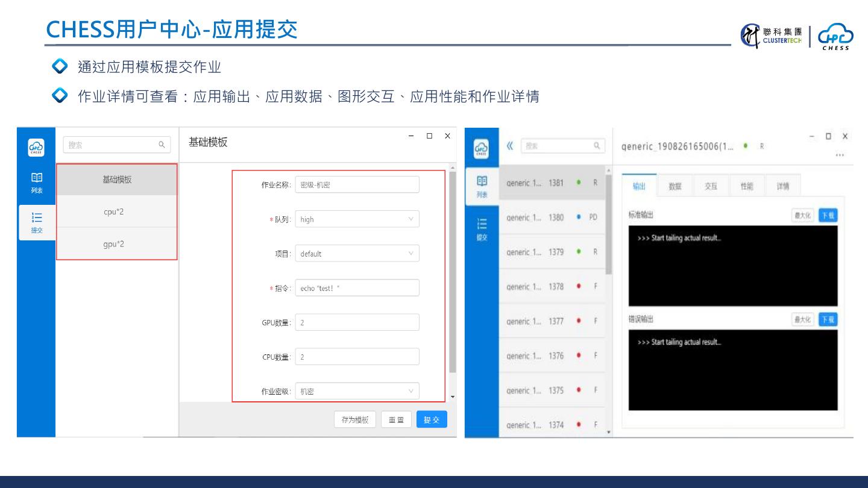Click the list (列表) icon in left sidebar
868x488 pixels.
(x=37, y=183)
